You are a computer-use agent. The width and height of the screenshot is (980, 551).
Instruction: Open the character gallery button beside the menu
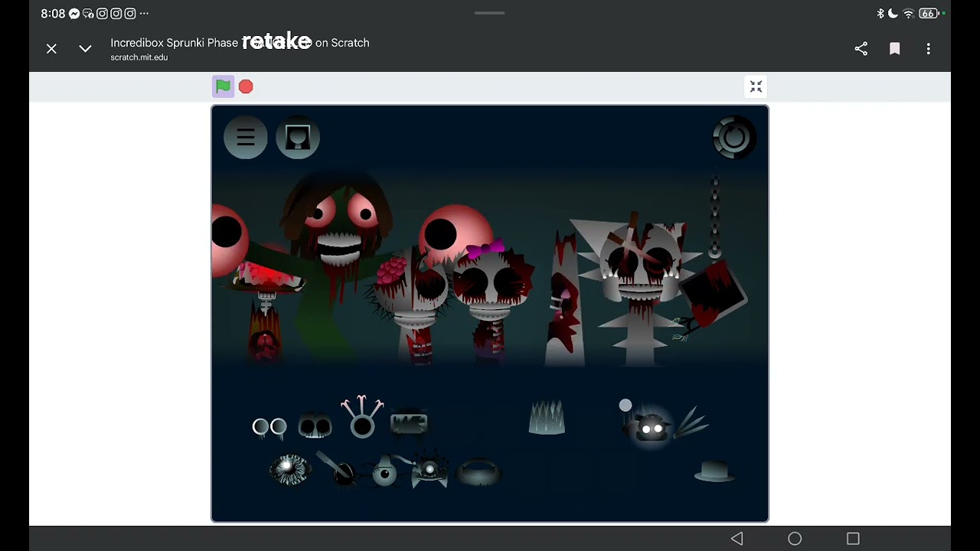(298, 138)
